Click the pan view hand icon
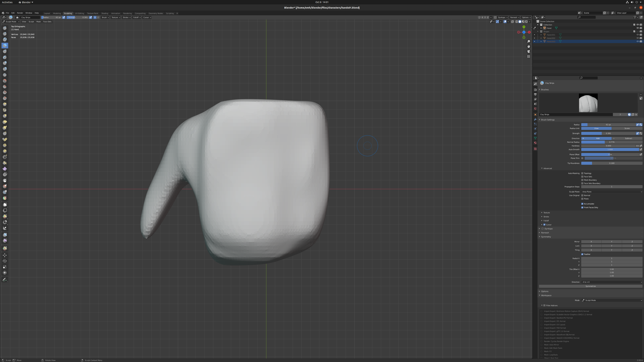Screen dimensions: 644x362 (x=528, y=46)
